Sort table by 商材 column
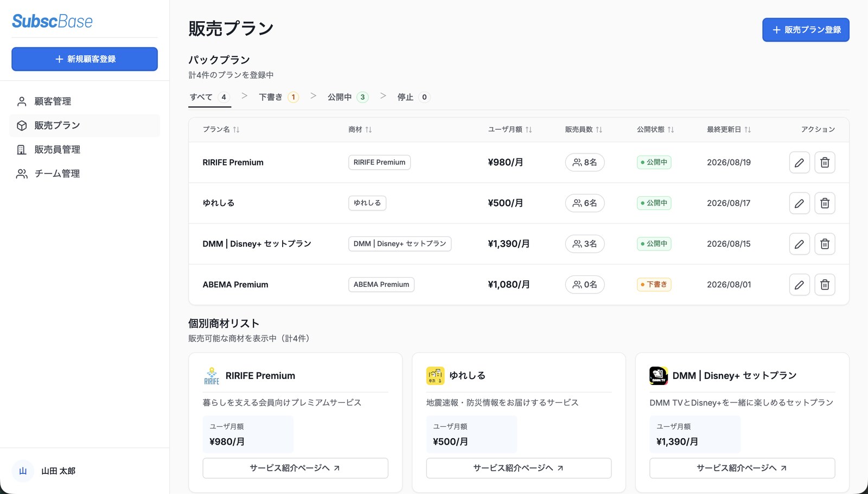 (360, 129)
